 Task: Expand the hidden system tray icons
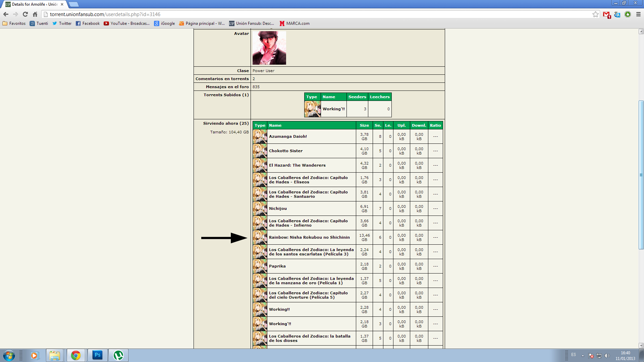[x=582, y=355]
